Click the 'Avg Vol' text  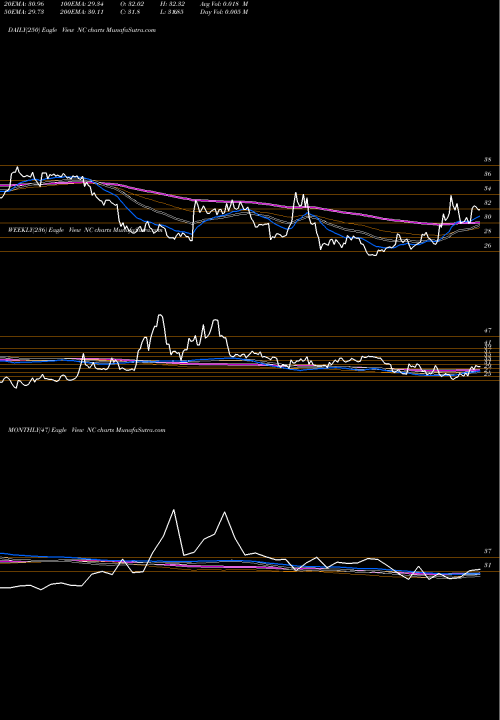pyautogui.click(x=224, y=4)
